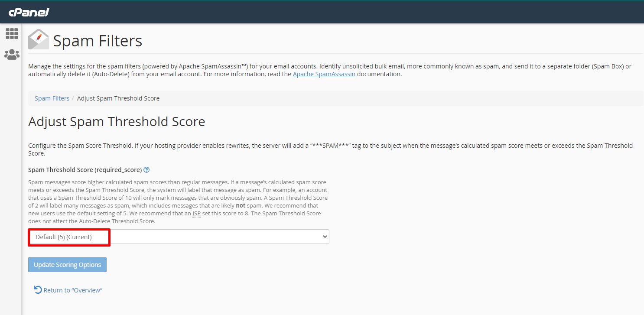The height and width of the screenshot is (315, 644).
Task: Open the Apache SpamAssassin documentation link
Action: coord(324,74)
